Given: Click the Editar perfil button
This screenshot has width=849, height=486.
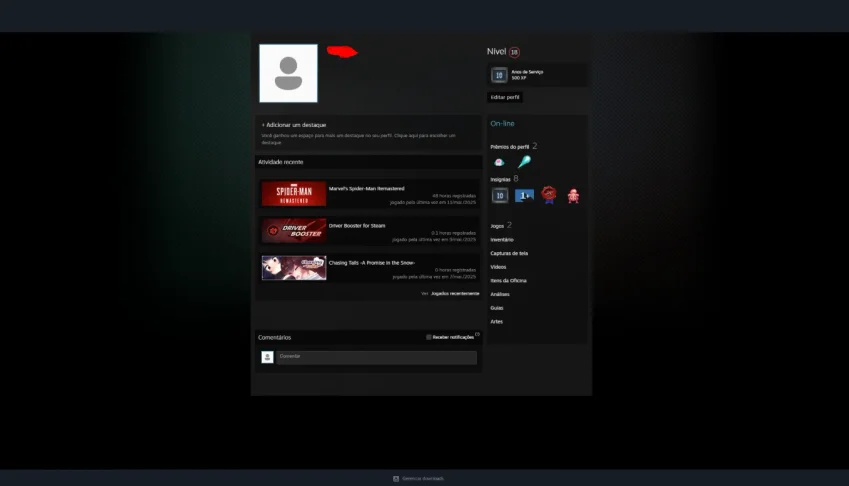Looking at the screenshot, I should pos(505,97).
